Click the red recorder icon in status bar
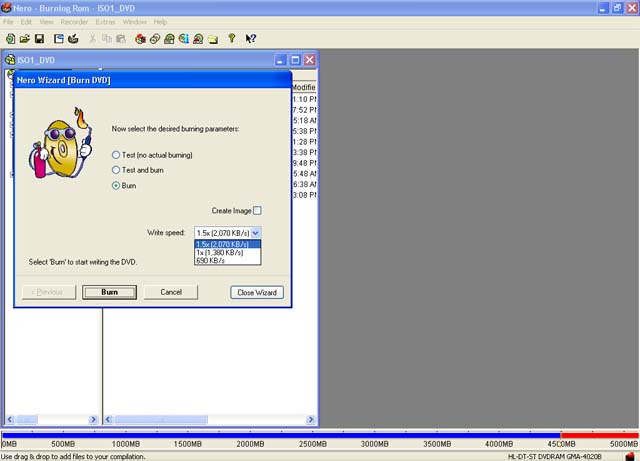Viewport: 640px width, 461px height. pos(631,457)
